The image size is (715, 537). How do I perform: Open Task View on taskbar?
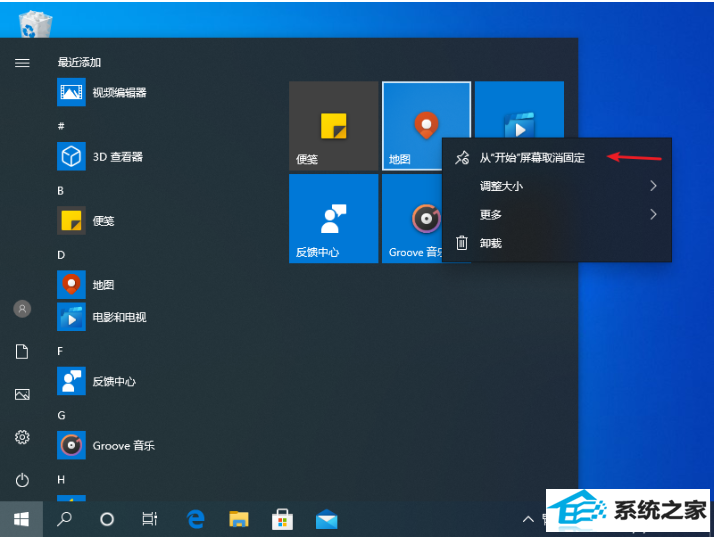coord(150,519)
